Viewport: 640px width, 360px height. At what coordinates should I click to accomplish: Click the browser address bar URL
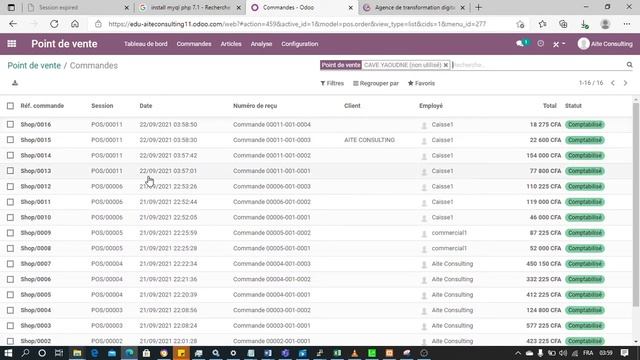[x=297, y=24]
